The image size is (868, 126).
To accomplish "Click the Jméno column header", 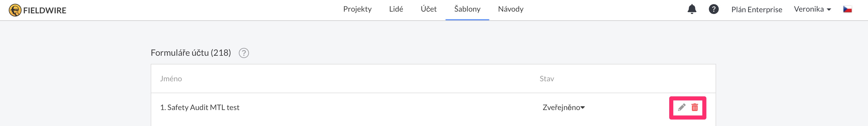I will [x=171, y=79].
